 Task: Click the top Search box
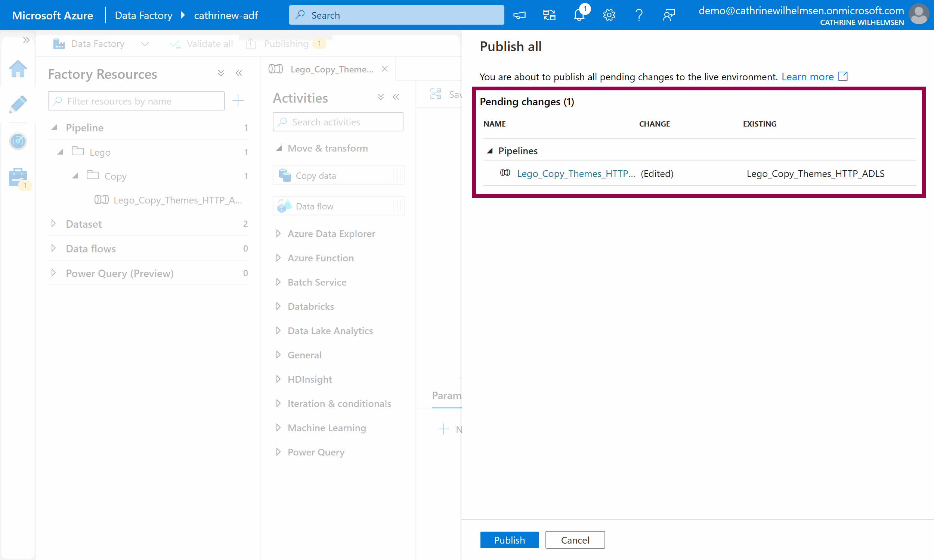[x=396, y=15]
